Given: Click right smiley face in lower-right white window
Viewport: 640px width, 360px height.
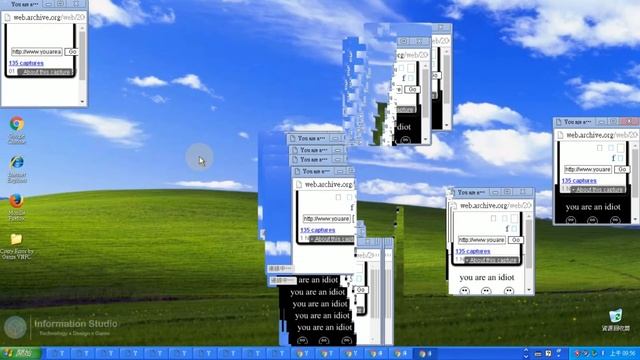Looking at the screenshot, I should [509, 291].
